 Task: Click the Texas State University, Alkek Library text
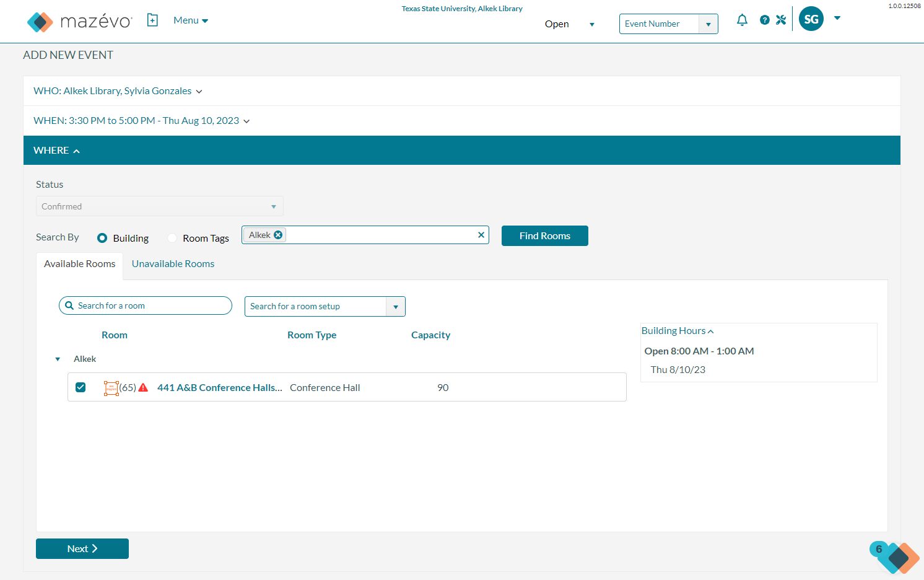(x=462, y=9)
